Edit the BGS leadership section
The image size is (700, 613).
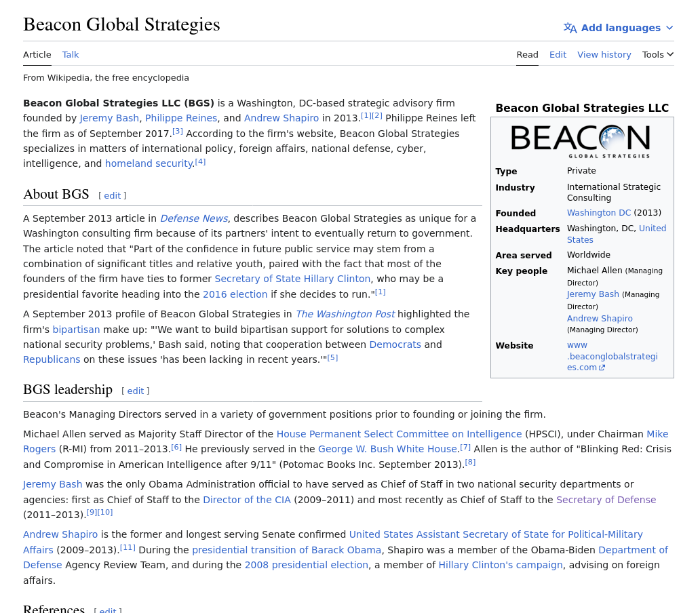tap(136, 391)
